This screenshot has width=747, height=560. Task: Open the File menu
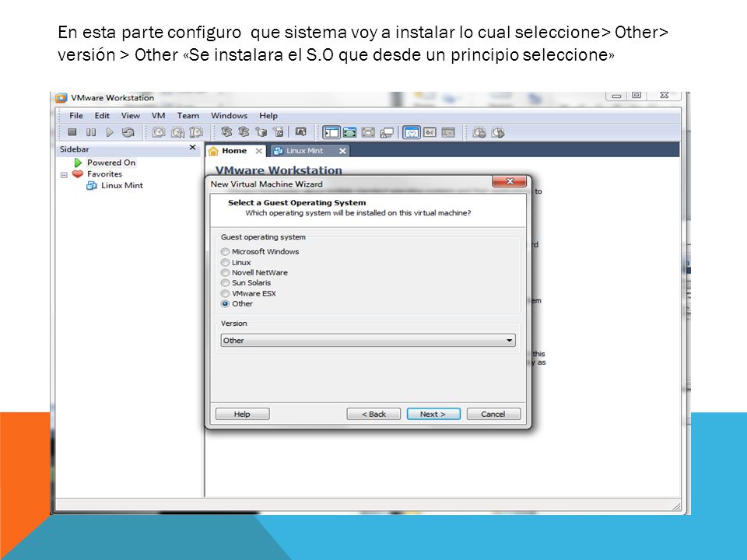pos(76,116)
